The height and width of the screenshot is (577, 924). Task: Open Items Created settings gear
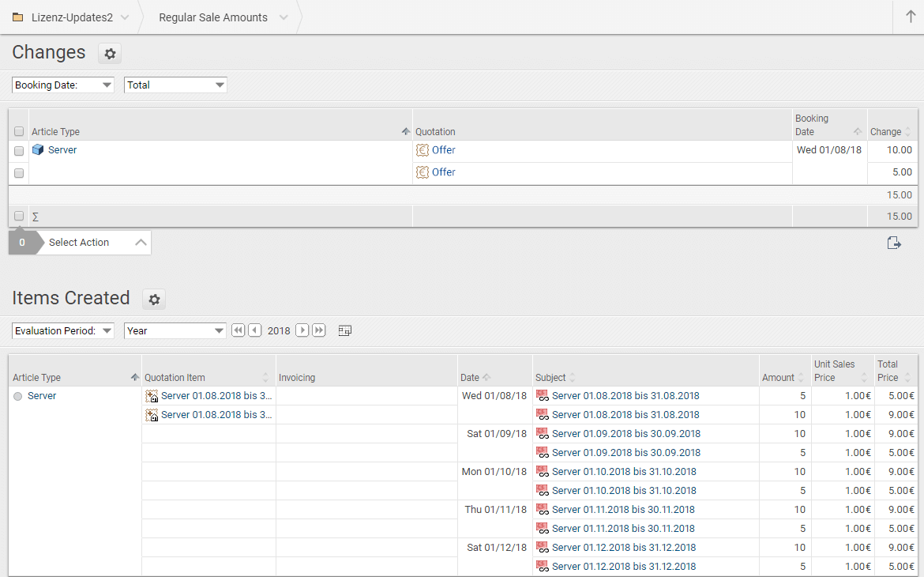pyautogui.click(x=154, y=300)
